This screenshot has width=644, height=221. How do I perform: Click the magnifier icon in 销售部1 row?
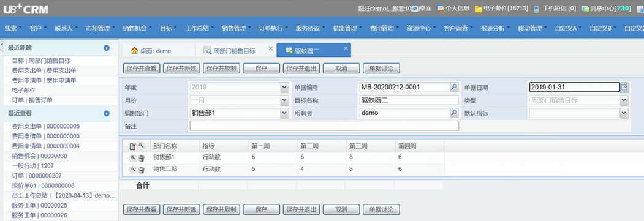tap(133, 158)
